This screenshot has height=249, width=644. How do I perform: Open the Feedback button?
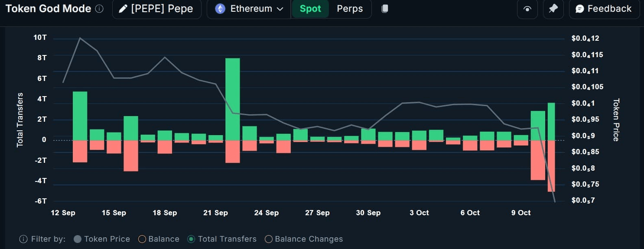coord(604,9)
